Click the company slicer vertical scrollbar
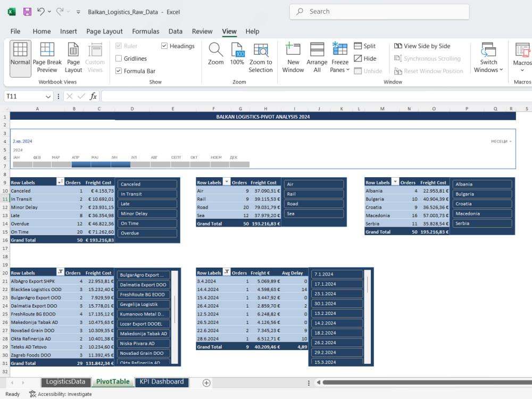Image resolution: width=532 pixels, height=399 pixels. coord(174,317)
